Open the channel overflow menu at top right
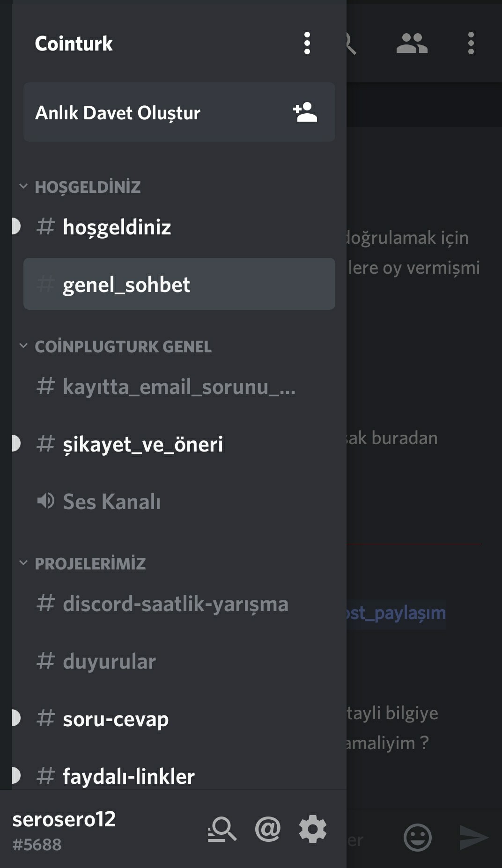 coord(471,44)
